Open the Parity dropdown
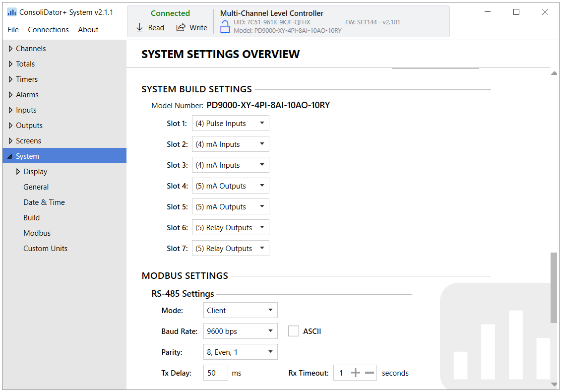The height and width of the screenshot is (392, 561). pyautogui.click(x=241, y=352)
